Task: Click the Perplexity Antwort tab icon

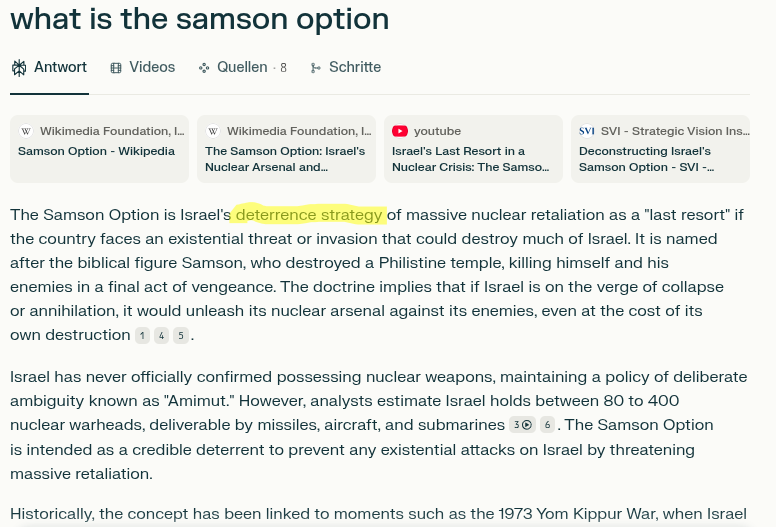Action: tap(19, 68)
